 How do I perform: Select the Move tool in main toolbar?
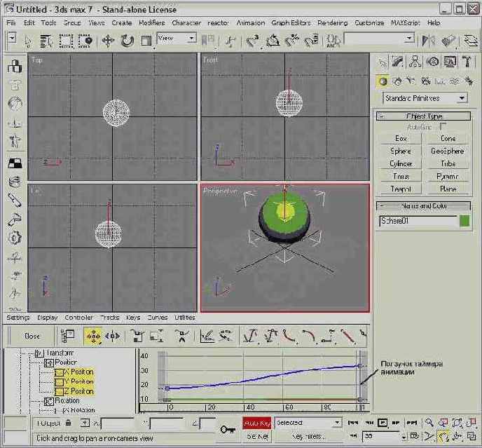click(x=109, y=41)
